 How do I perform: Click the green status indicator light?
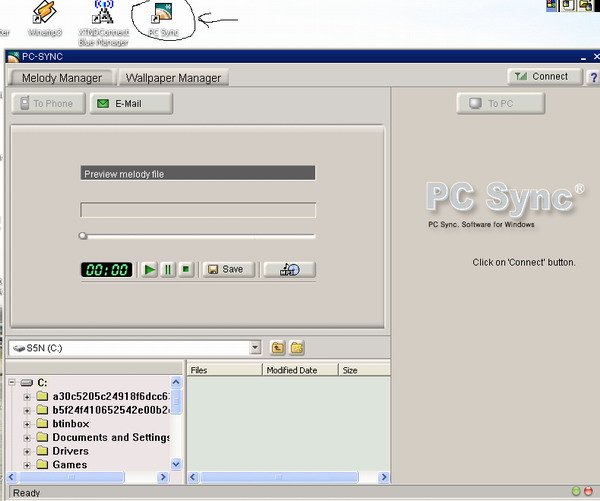576,491
